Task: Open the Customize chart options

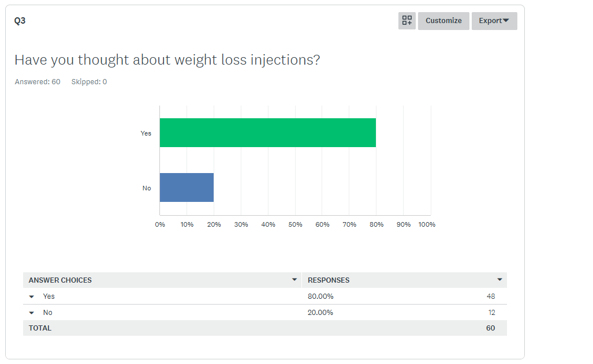Action: click(x=443, y=21)
